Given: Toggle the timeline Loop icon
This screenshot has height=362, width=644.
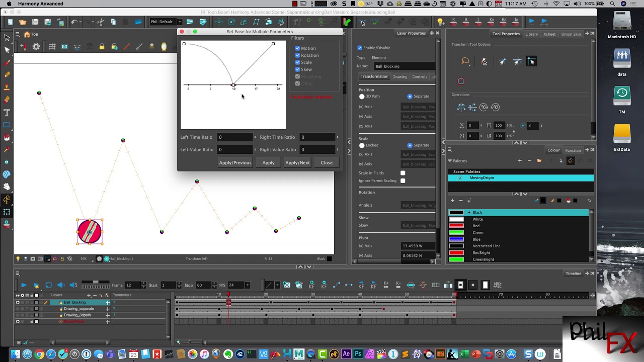Looking at the screenshot, I should pos(49,285).
